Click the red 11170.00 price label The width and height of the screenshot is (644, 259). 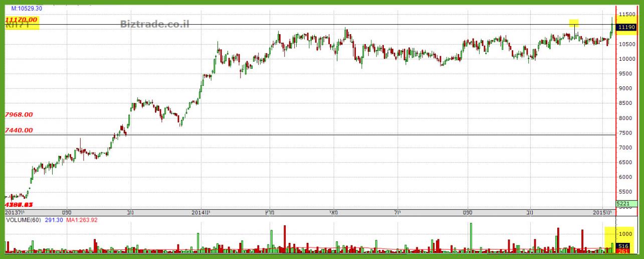(21, 19)
